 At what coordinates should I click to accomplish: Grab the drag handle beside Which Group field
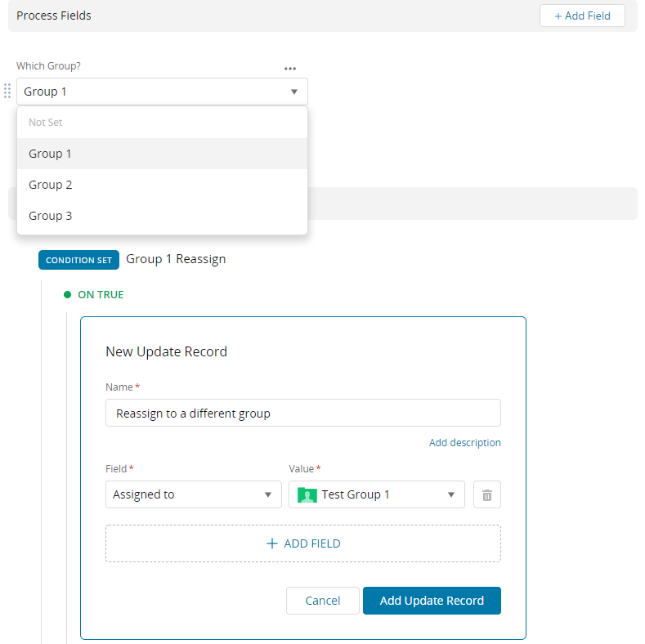click(x=8, y=91)
